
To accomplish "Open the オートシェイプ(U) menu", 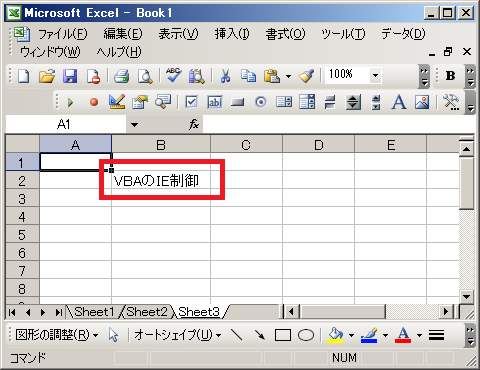I will pos(178,335).
